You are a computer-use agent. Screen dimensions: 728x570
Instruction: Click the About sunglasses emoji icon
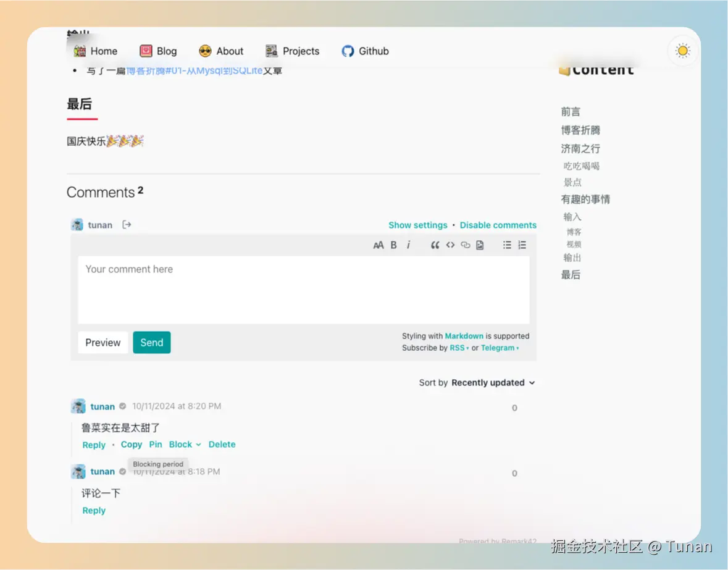(205, 51)
